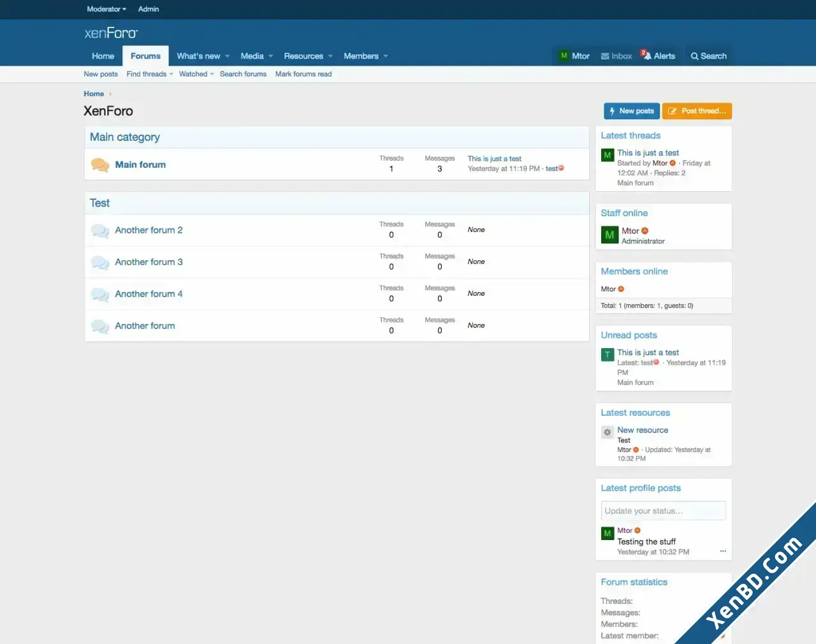Open Search with magnifier icon
The image size is (816, 644).
point(708,56)
